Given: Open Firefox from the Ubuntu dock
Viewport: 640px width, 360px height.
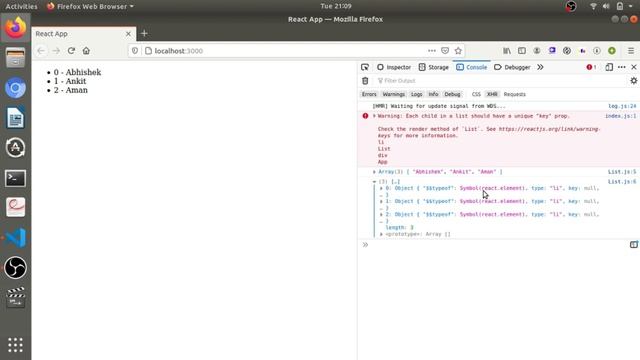Looking at the screenshot, I should [x=16, y=27].
